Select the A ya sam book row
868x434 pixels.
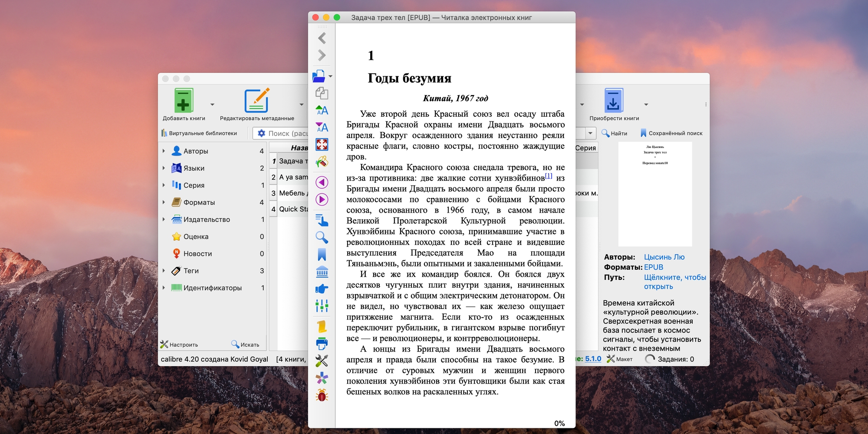click(x=293, y=177)
